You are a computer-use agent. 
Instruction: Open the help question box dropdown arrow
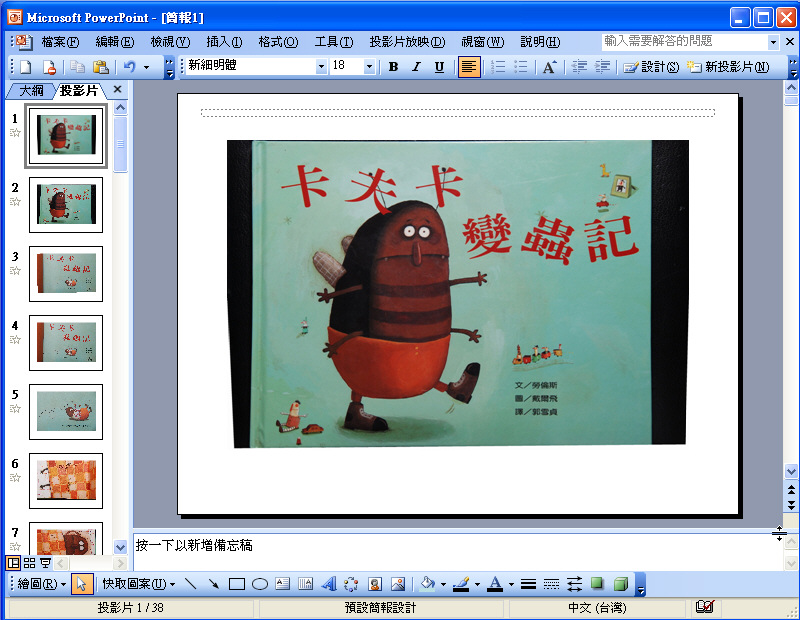point(774,42)
